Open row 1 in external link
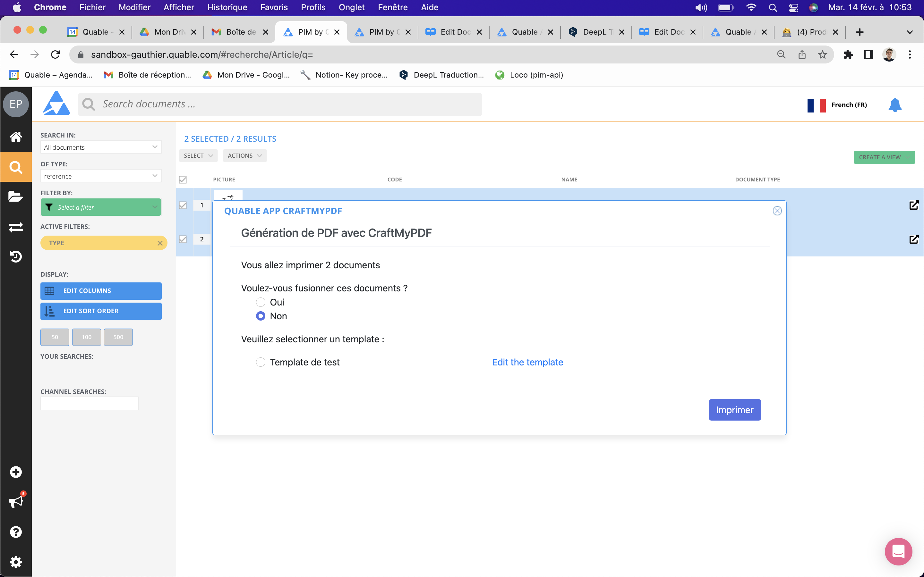The image size is (924, 577). 914,205
